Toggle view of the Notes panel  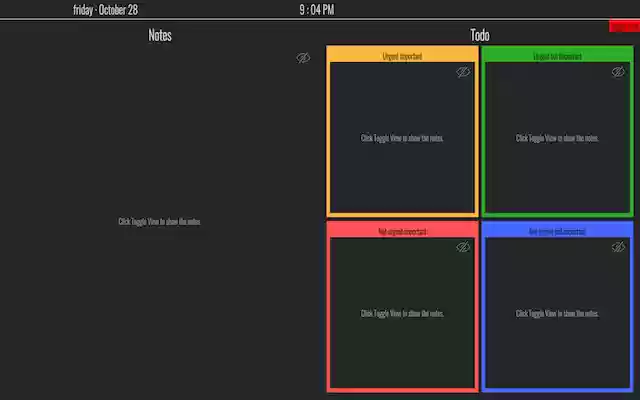(x=303, y=58)
